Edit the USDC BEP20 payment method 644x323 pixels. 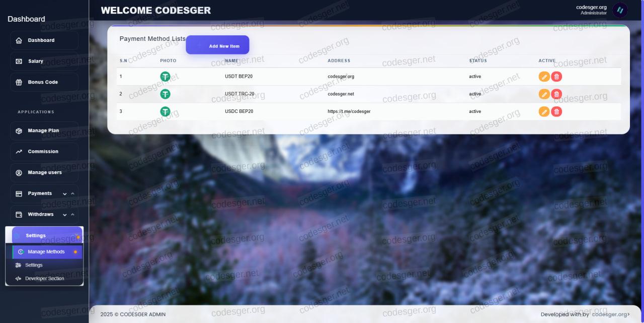pyautogui.click(x=544, y=111)
